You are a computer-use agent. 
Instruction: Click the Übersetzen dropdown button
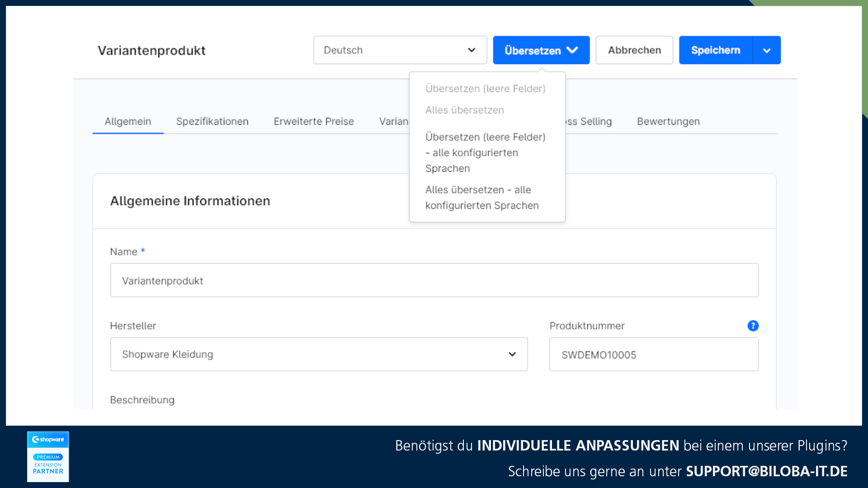541,50
